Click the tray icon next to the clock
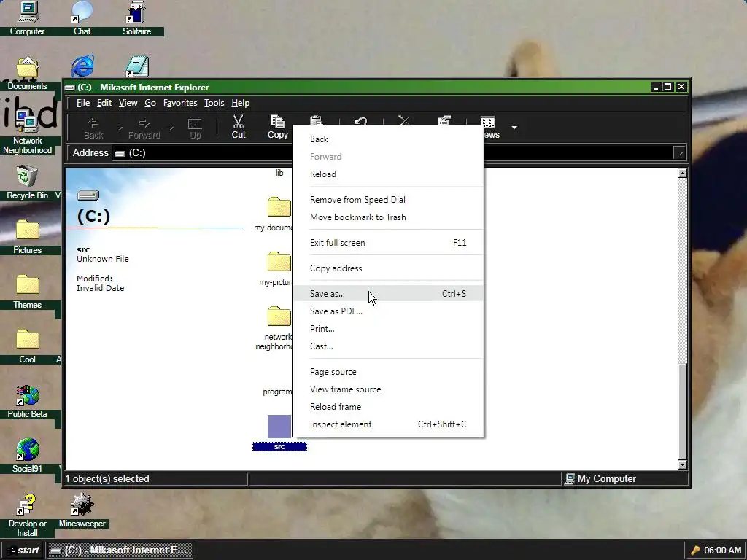 [695, 551]
